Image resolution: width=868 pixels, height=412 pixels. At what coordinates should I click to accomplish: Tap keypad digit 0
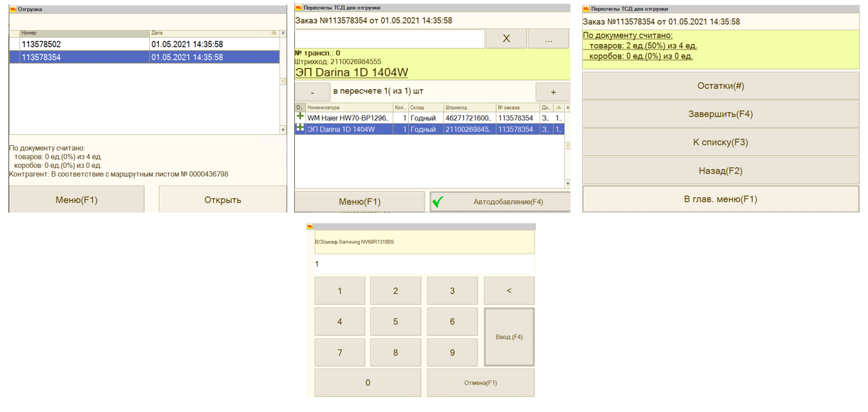coord(368,383)
